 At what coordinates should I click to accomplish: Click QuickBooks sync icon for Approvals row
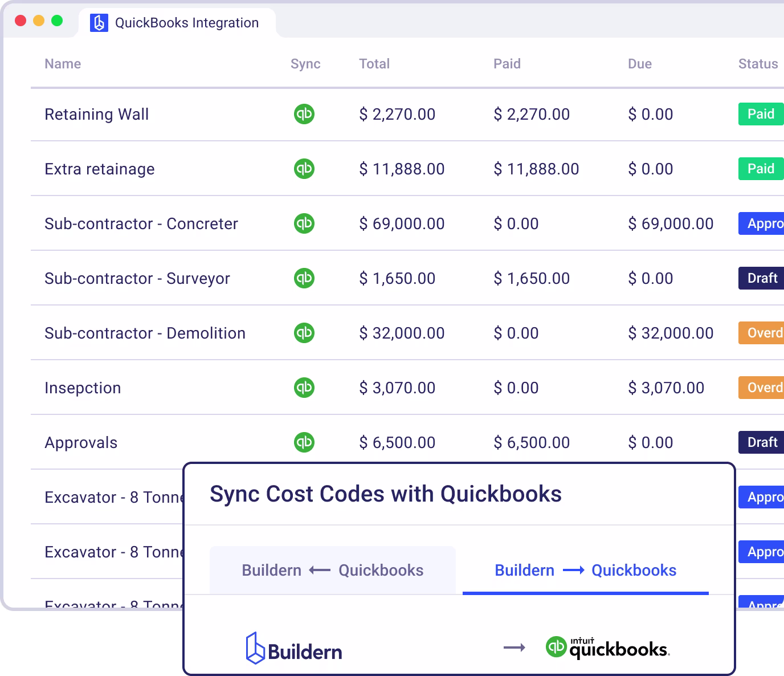coord(304,442)
